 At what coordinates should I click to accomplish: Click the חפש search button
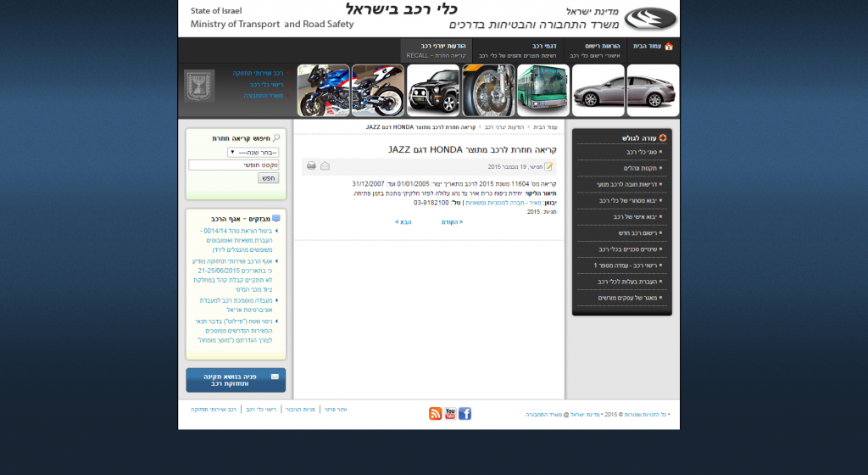pyautogui.click(x=269, y=178)
